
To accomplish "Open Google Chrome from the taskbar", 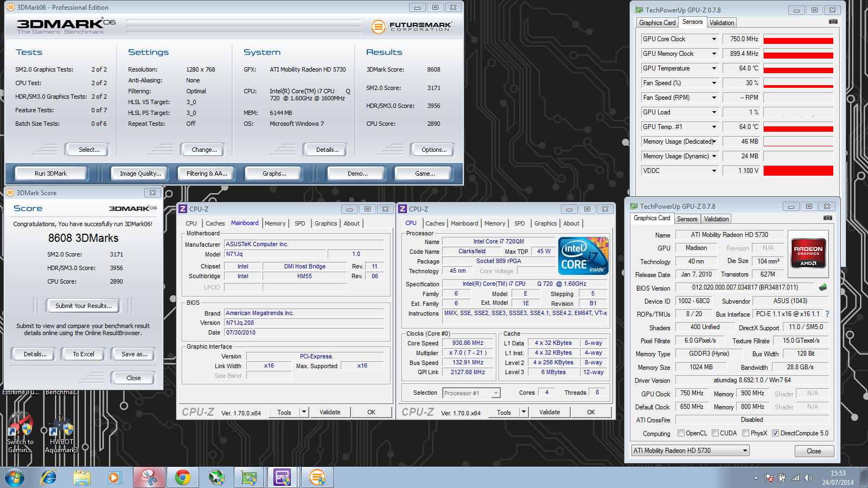I will pyautogui.click(x=183, y=478).
